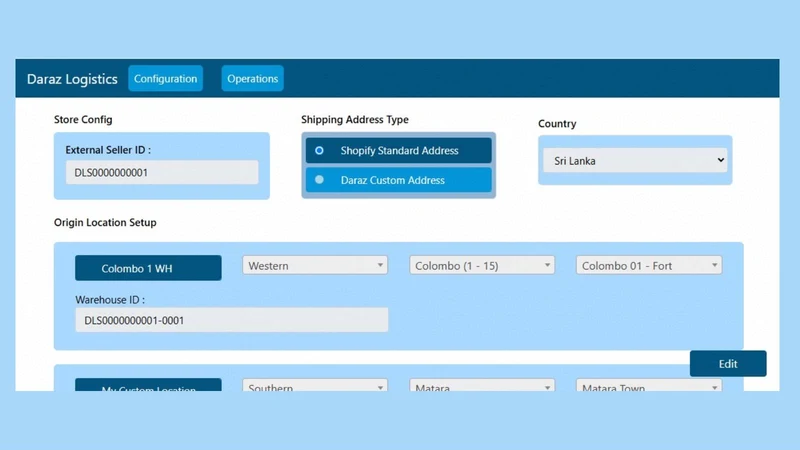Click the Warehouse ID label
The width and height of the screenshot is (800, 450).
110,300
